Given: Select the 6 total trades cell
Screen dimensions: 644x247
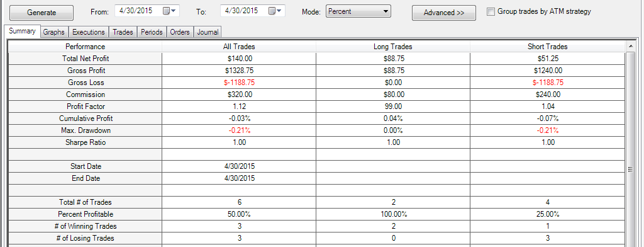Looking at the screenshot, I should (x=239, y=202).
